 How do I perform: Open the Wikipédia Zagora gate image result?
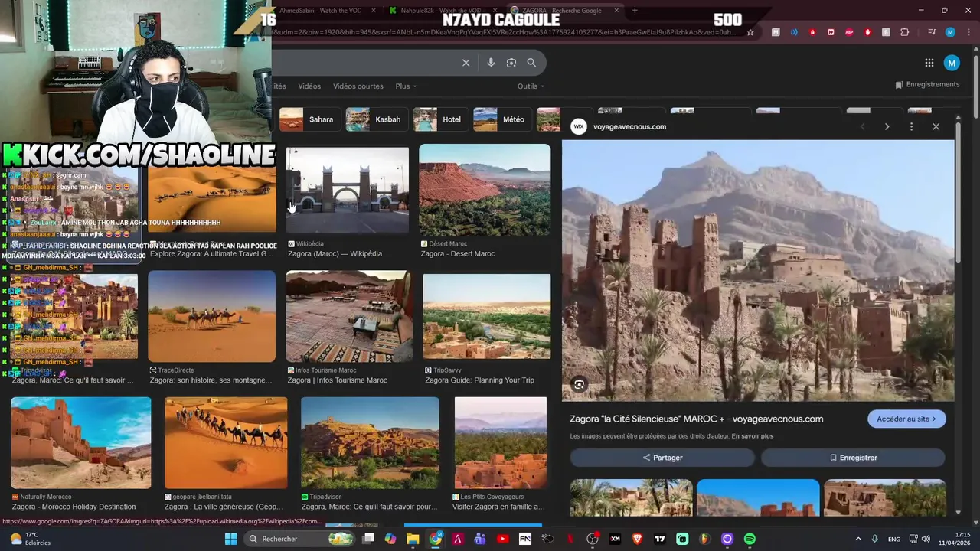point(348,190)
